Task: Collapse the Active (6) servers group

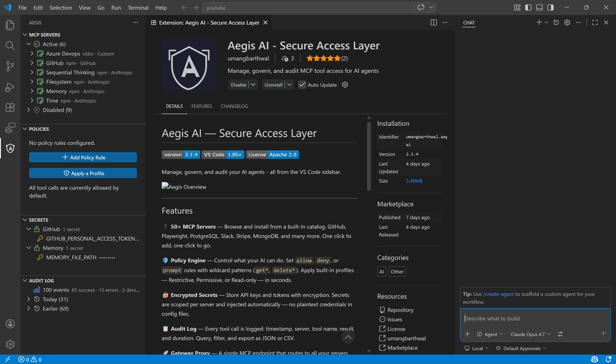Action: coord(29,44)
